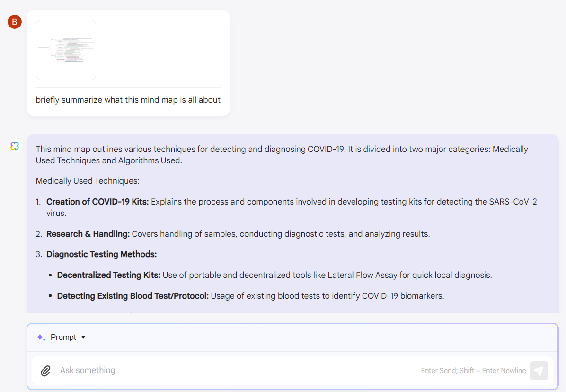Select the user's question text bubble
This screenshot has width=566, height=392.
[x=128, y=100]
